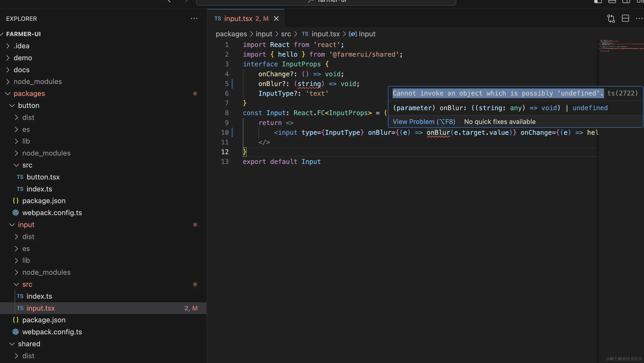Click InputProps interface name on line 3

pyautogui.click(x=301, y=64)
